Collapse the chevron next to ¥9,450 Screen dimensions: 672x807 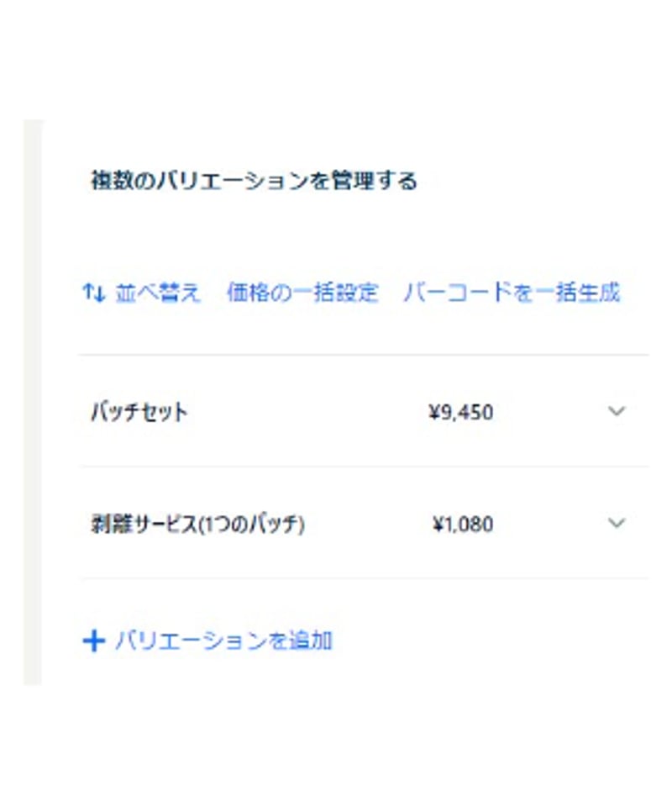[617, 411]
